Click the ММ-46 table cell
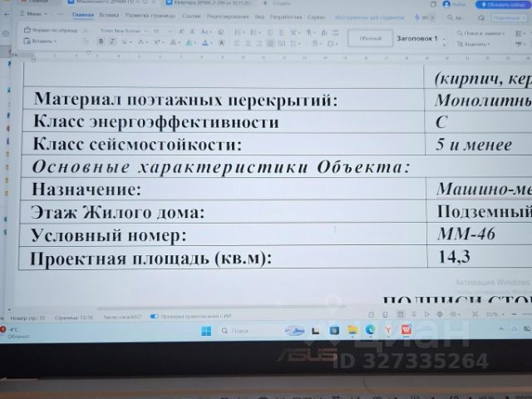 pos(479,234)
